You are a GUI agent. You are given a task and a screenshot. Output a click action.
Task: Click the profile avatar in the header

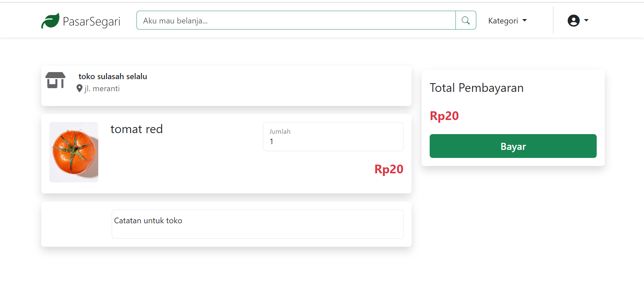pos(573,20)
